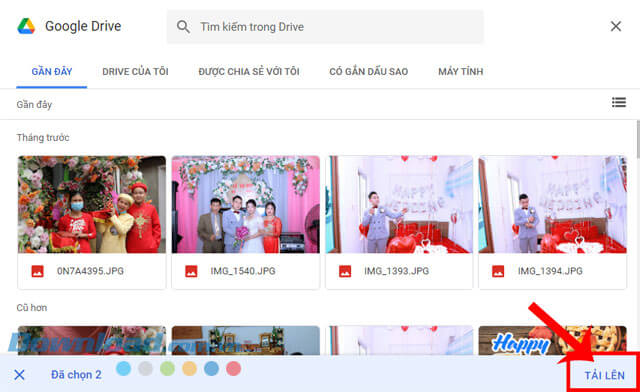This screenshot has height=392, width=640.
Task: Close the Drive picker dialog
Action: pos(616,27)
